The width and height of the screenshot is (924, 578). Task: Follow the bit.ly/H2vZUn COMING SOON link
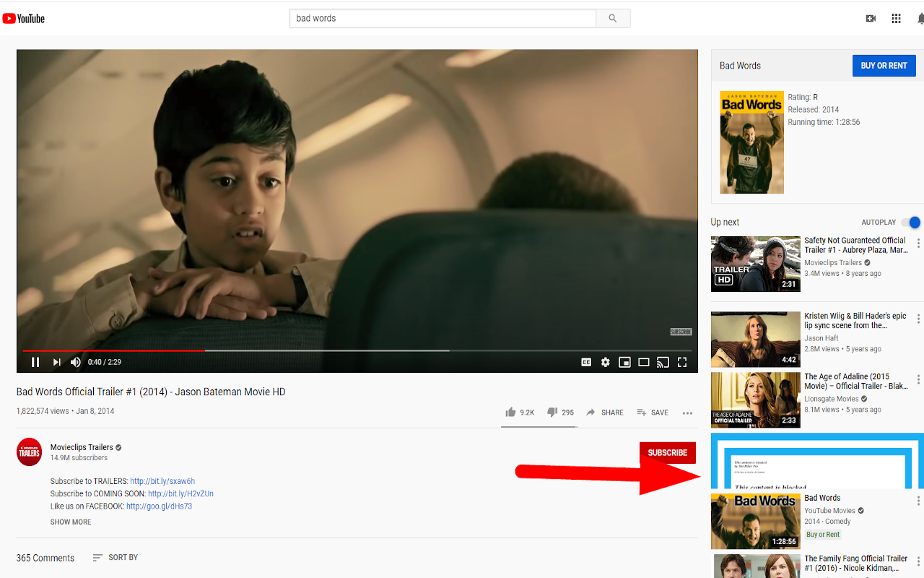(x=180, y=493)
